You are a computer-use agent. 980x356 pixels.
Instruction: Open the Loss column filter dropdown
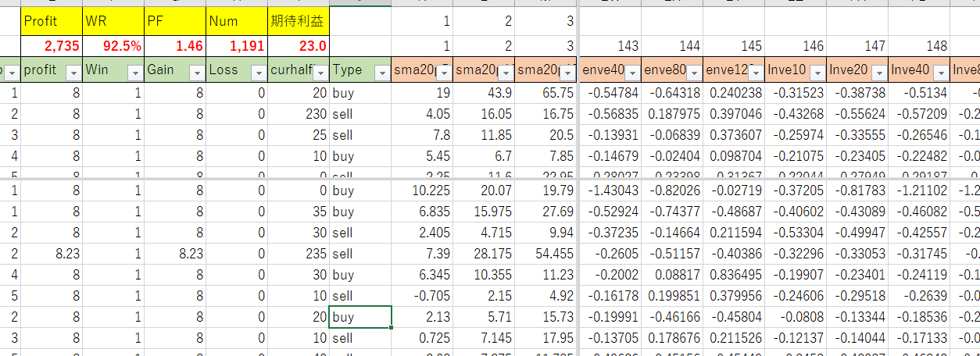(258, 72)
